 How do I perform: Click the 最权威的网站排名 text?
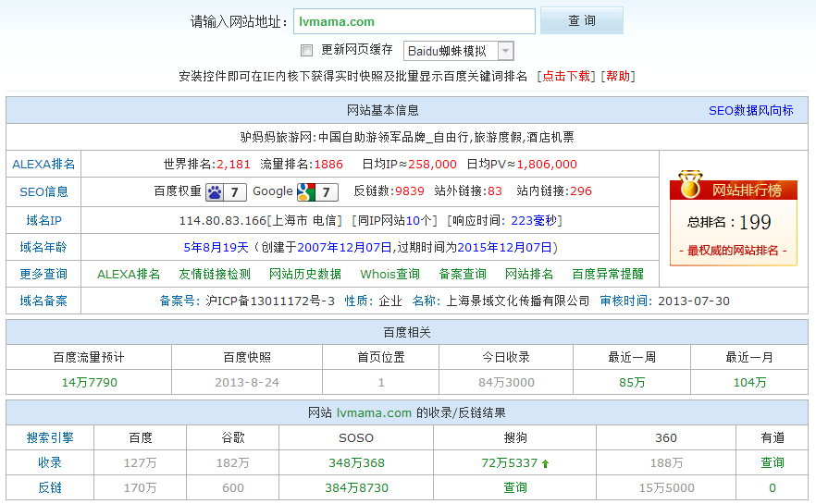734,251
